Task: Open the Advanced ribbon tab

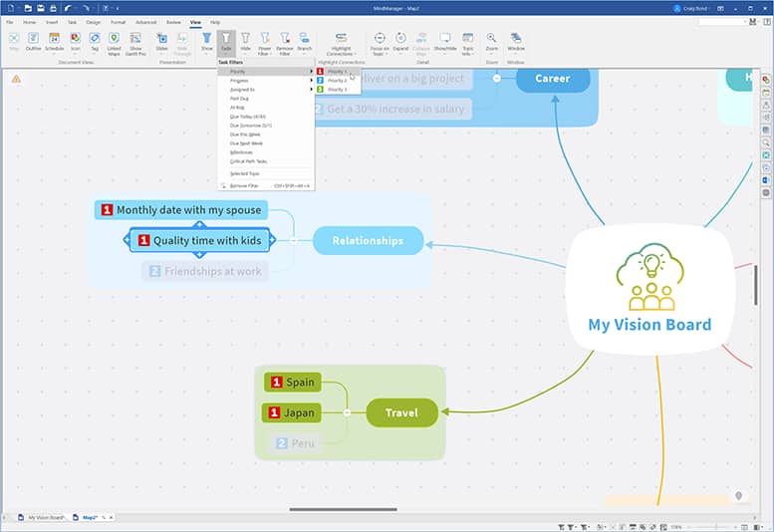Action: [145, 22]
